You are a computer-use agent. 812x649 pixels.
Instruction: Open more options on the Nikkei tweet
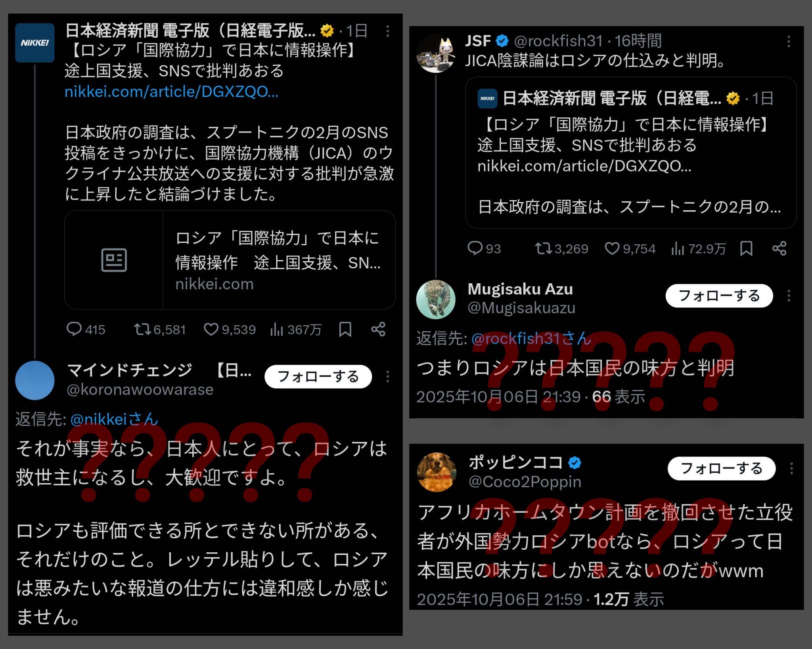(x=387, y=31)
